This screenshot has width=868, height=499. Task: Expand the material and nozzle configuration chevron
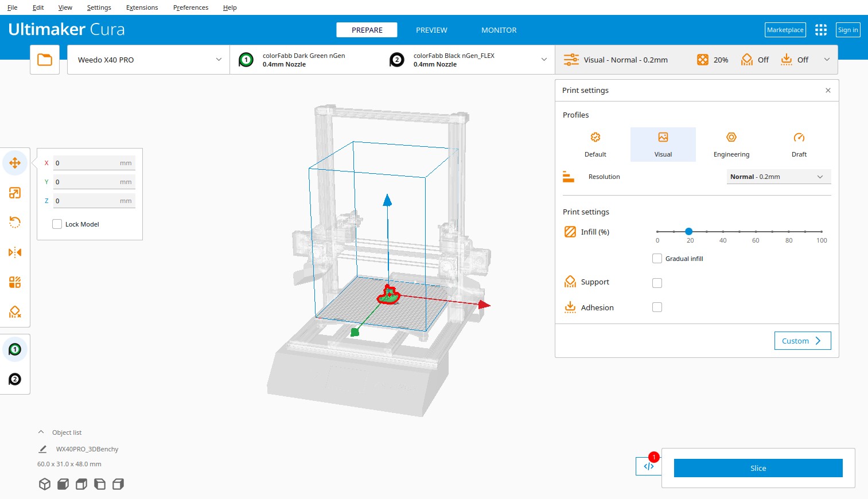coord(544,60)
